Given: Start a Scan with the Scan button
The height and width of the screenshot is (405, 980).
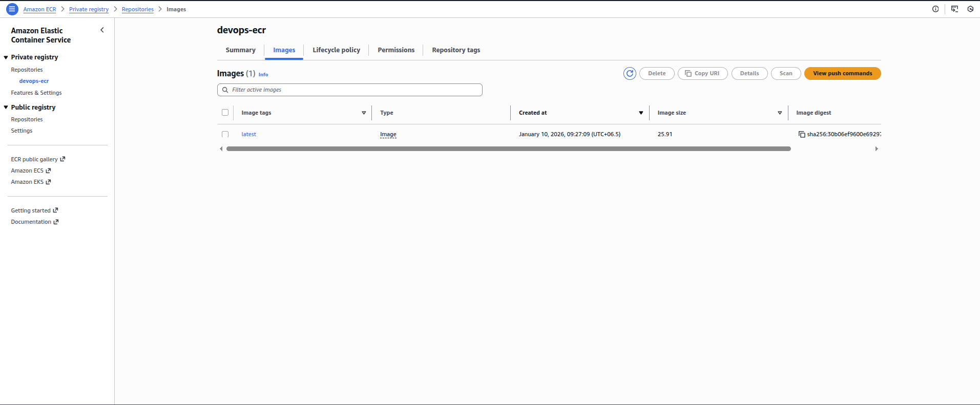Looking at the screenshot, I should click(786, 74).
